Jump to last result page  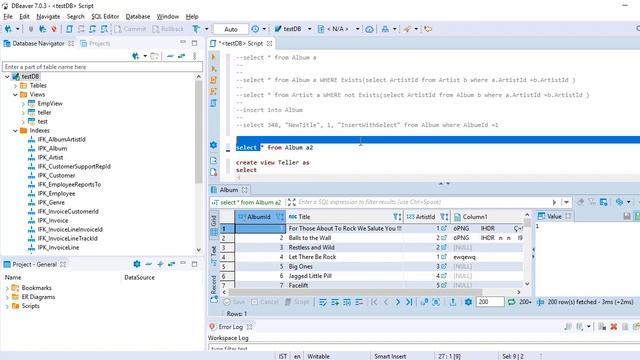409,302
